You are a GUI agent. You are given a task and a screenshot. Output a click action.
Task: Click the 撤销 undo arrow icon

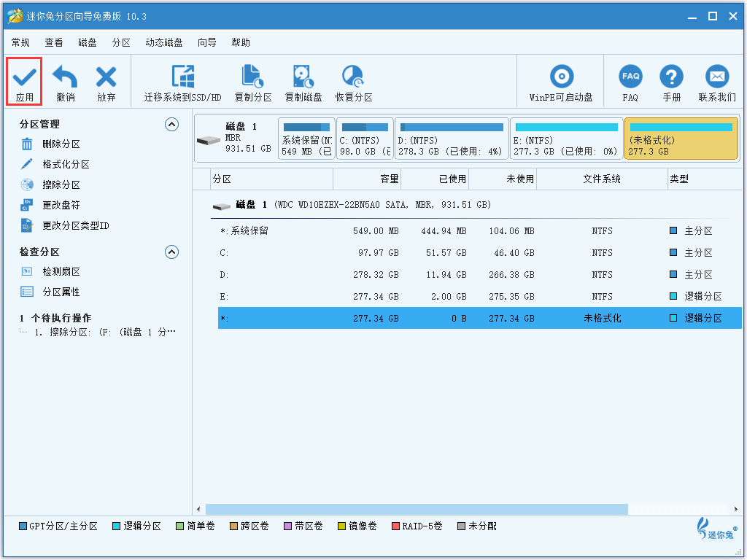coord(65,76)
